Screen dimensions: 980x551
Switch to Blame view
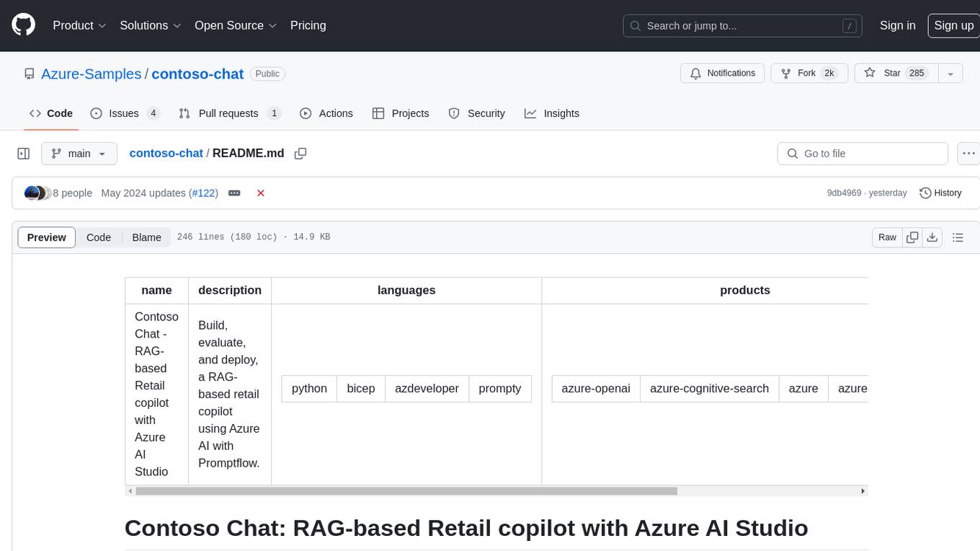pos(146,237)
